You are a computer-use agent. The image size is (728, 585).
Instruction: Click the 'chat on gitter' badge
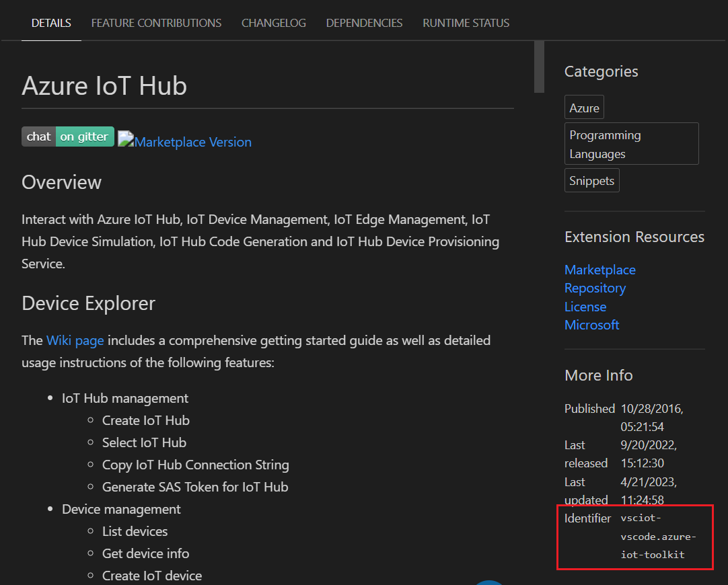pyautogui.click(x=67, y=136)
